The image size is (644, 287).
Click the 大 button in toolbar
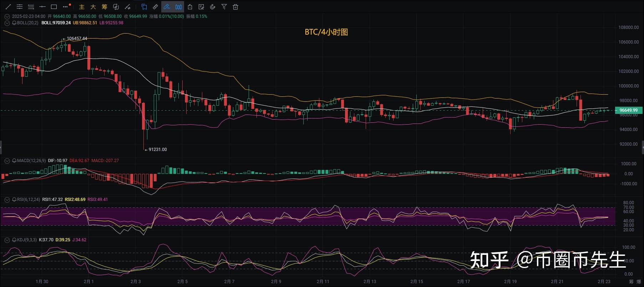pyautogui.click(x=93, y=7)
